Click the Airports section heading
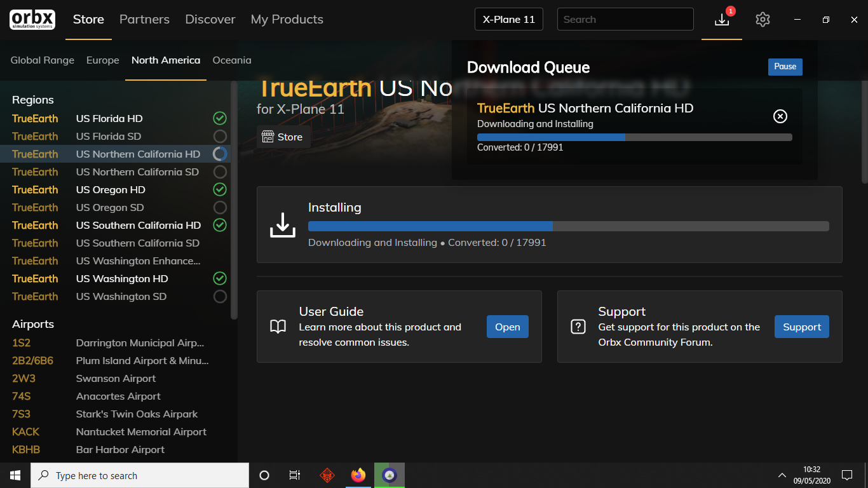Image resolution: width=868 pixels, height=488 pixels. point(33,324)
